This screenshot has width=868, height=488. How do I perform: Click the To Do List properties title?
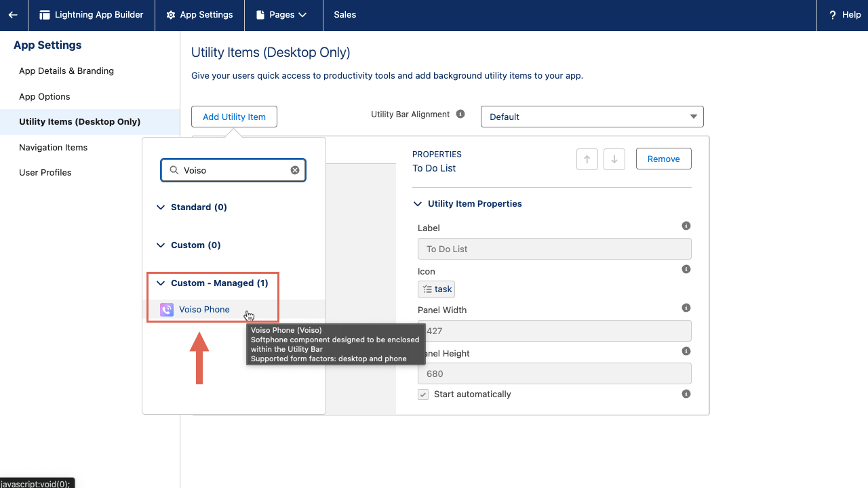[x=434, y=168]
